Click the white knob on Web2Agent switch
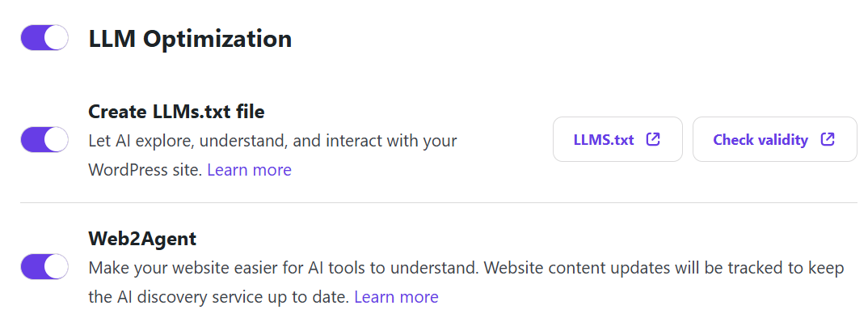Viewport: 868px width, 331px height. [x=56, y=266]
